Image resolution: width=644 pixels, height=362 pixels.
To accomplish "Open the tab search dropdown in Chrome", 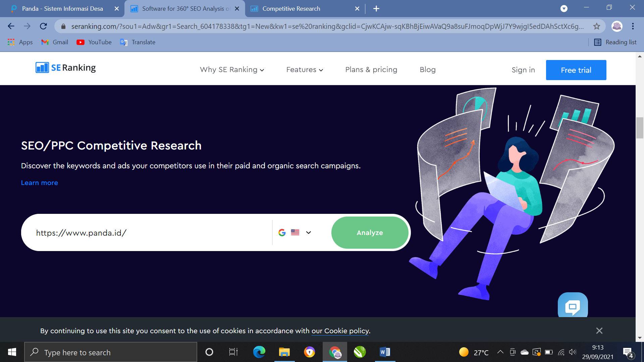I will coord(564,9).
